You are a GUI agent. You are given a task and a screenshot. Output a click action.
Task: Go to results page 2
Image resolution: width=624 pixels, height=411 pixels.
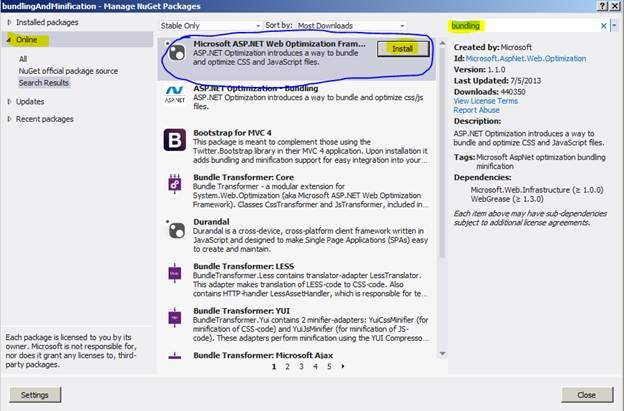(287, 366)
